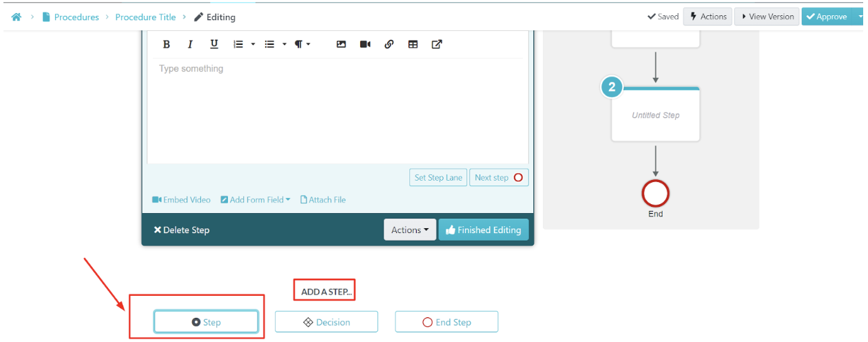Insert an ordered list
Image resolution: width=868 pixels, height=342 pixels.
(238, 44)
